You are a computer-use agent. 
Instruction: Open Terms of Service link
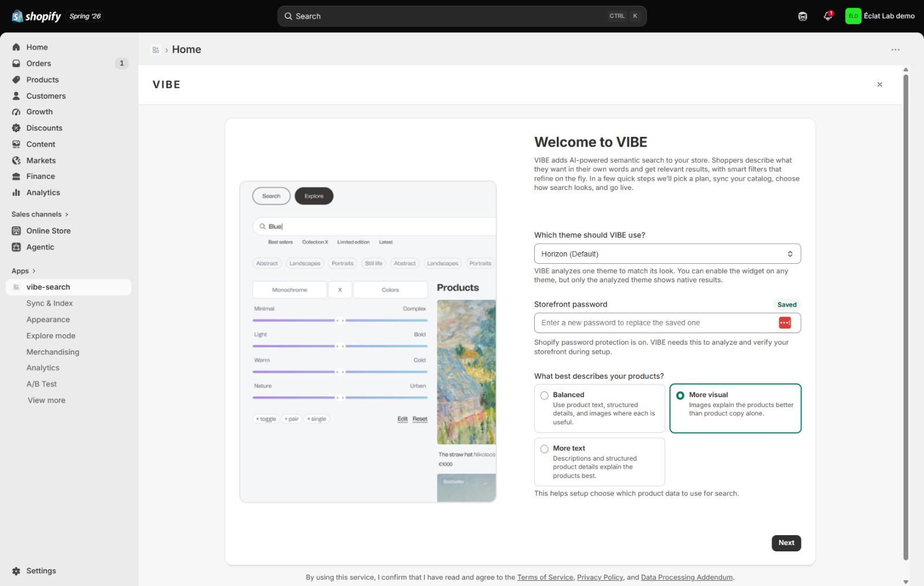point(545,577)
